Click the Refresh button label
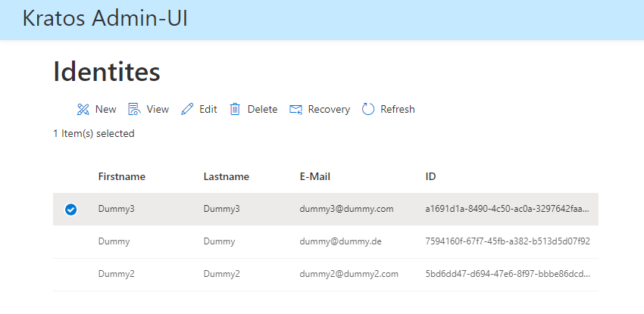The image size is (644, 314). pyautogui.click(x=398, y=109)
